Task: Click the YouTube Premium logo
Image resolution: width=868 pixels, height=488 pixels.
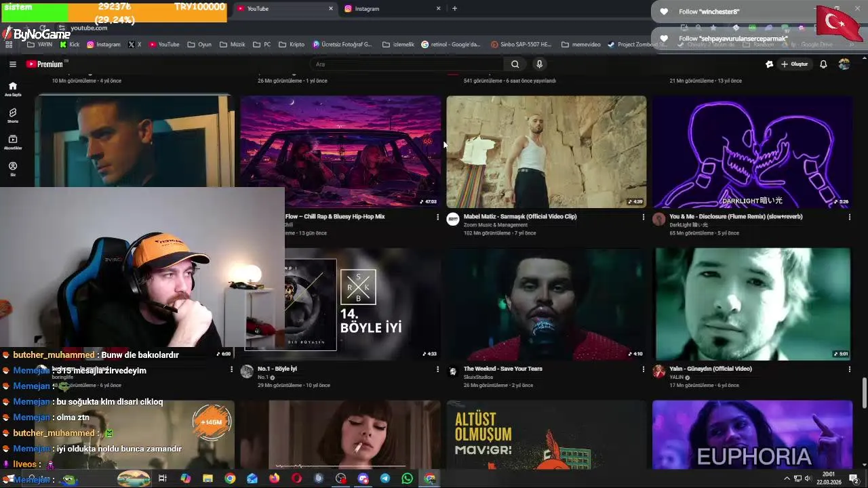Action: point(45,64)
